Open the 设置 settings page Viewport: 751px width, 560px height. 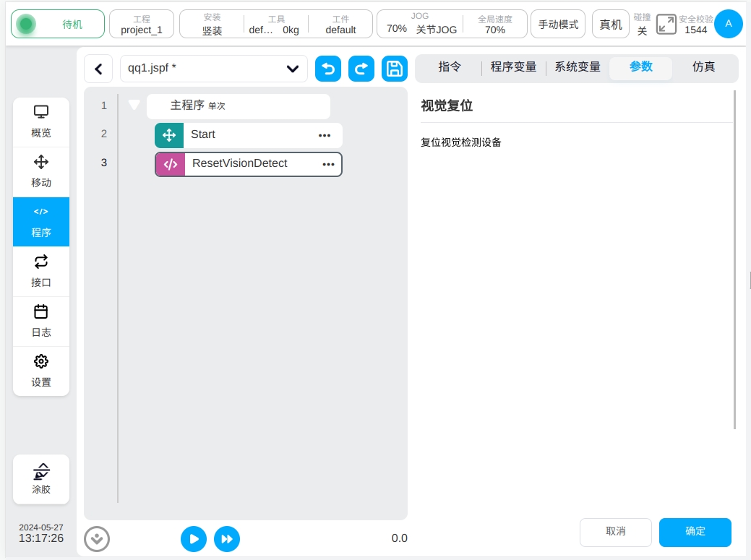coord(41,371)
